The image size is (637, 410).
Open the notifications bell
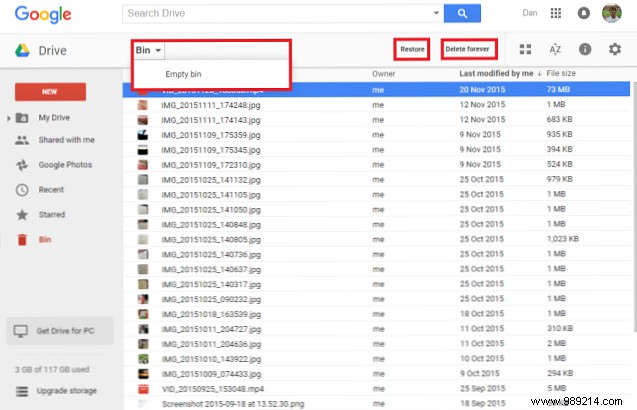pyautogui.click(x=583, y=13)
